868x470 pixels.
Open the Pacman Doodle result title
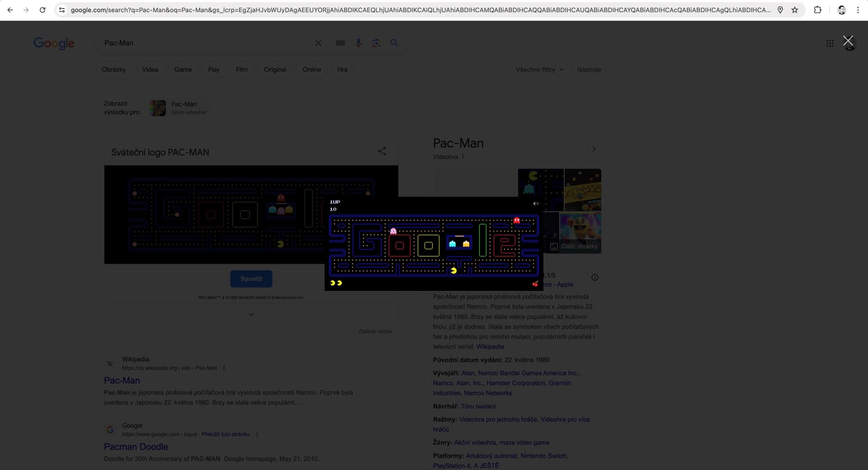136,446
